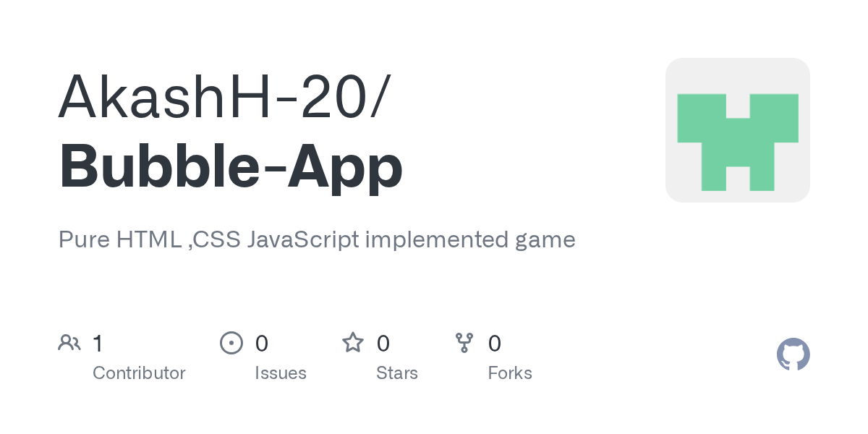Viewport: 868px width, 434px height.
Task: Select the zero count above Forks
Action: tap(495, 343)
